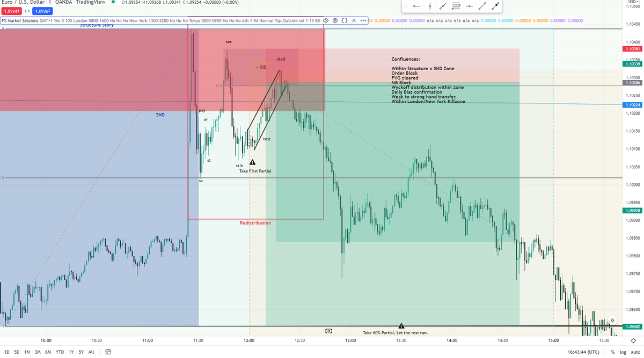Hide the FX Market Sessions indicator
The image size is (644, 358).
click(x=326, y=20)
